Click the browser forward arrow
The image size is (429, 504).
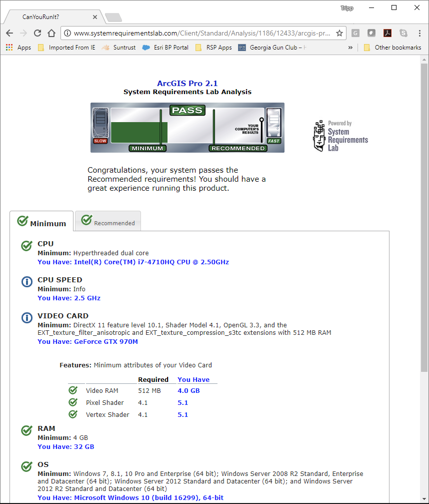coord(23,33)
